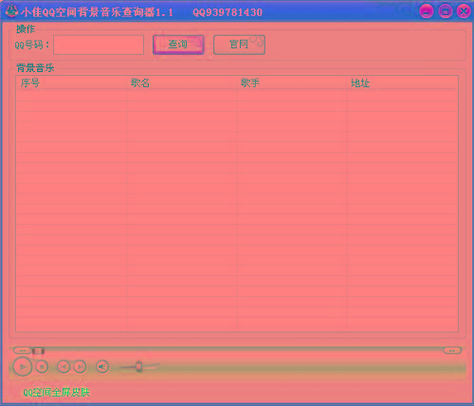474x406 pixels.
Task: Click the 地址 column header
Action: point(402,83)
